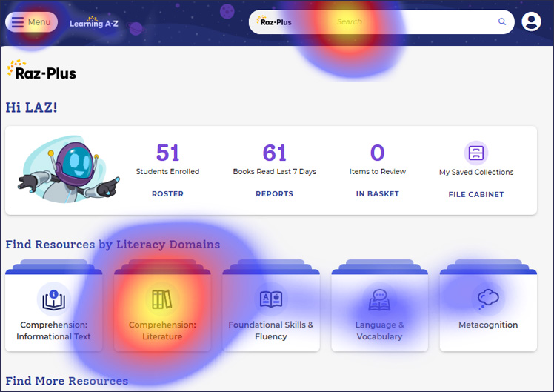This screenshot has height=392, width=554.
Task: Click the My Saved Collections cabinet icon
Action: click(x=475, y=153)
